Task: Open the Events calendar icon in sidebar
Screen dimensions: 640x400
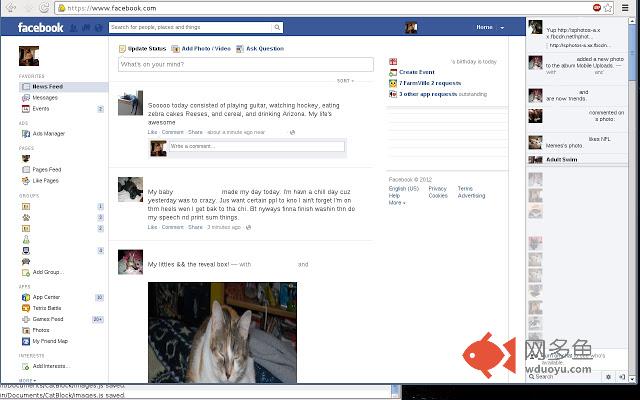Action: [26, 109]
